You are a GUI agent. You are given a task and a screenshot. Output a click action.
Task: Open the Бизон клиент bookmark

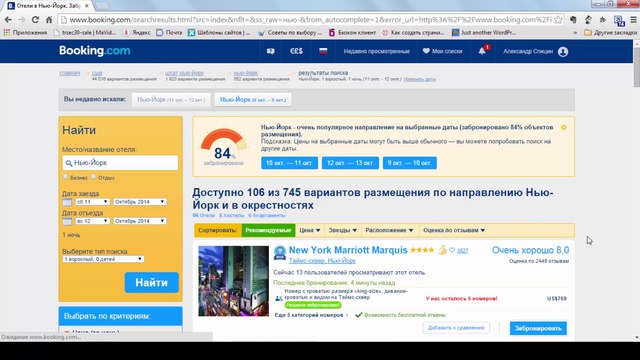(x=352, y=32)
